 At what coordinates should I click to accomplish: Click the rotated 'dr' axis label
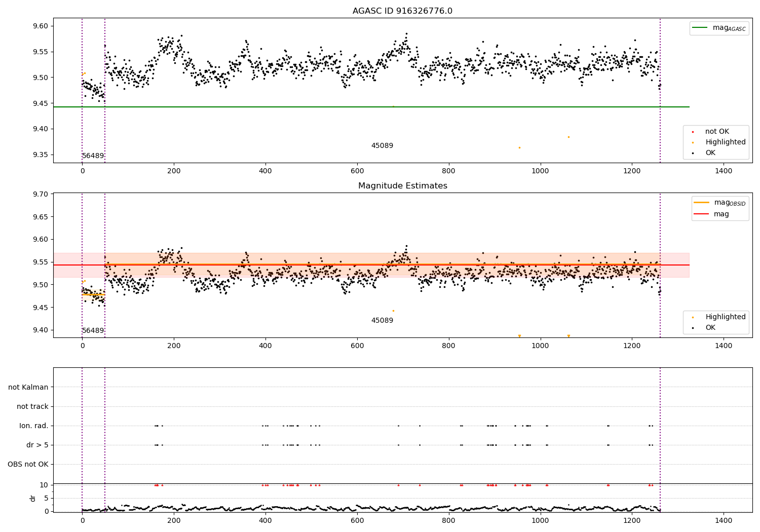[33, 498]
